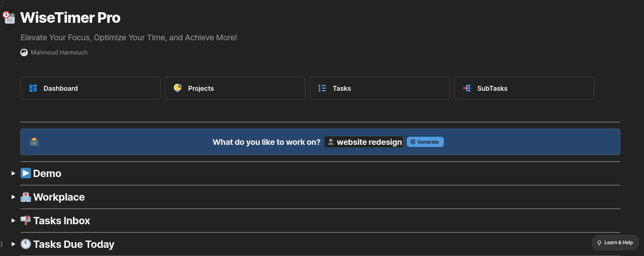Click the SubTasks hierarchy icon
Screen dimensions: 644x256
pyautogui.click(x=467, y=88)
